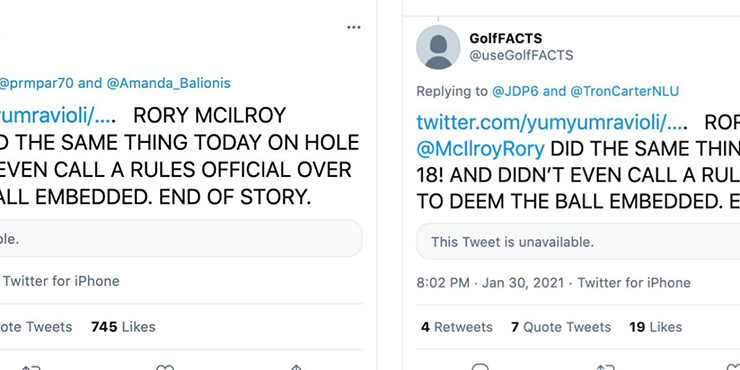740x370 pixels.
Task: View the 7 Quote Tweets list
Action: (561, 327)
